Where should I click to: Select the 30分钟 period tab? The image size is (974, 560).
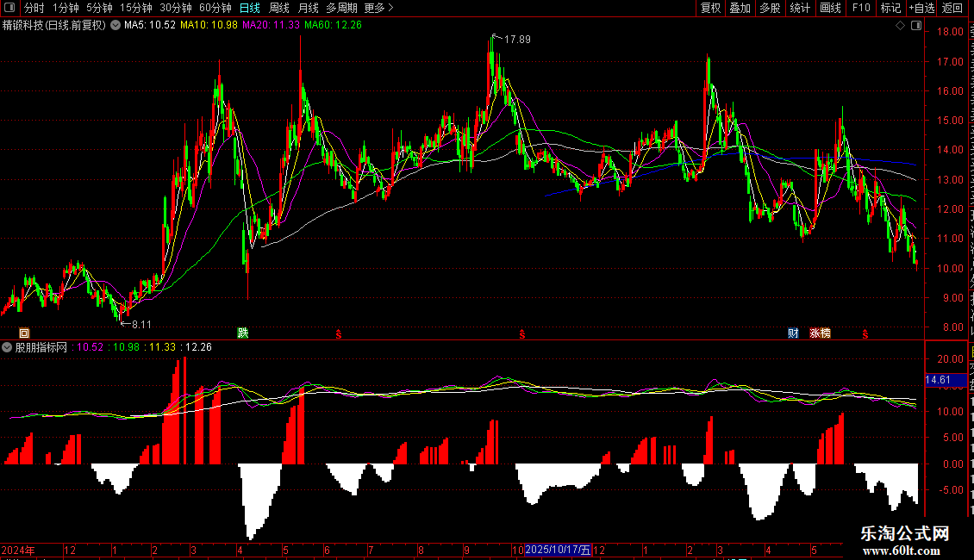tap(176, 8)
